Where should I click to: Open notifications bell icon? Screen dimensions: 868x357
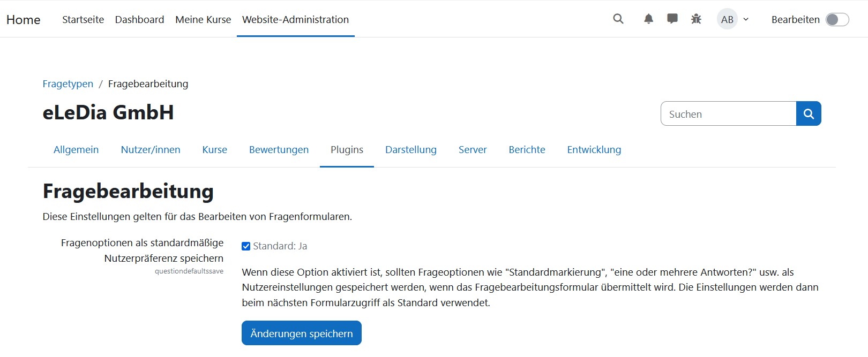(648, 19)
